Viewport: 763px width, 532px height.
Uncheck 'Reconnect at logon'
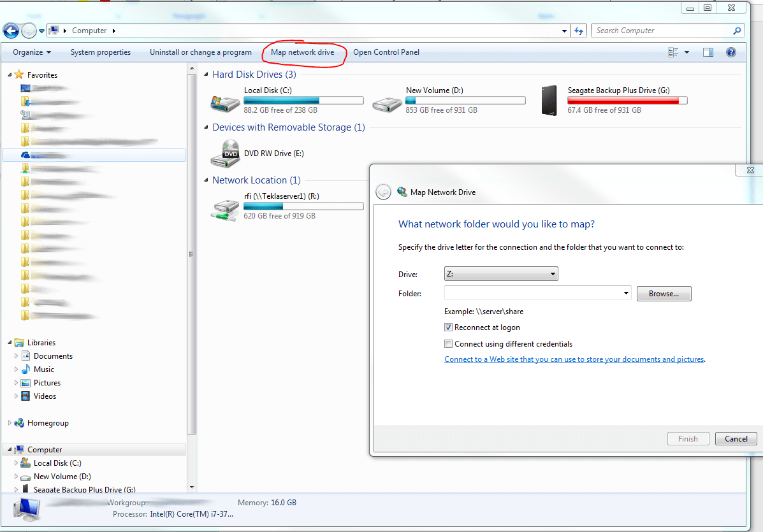[448, 327]
